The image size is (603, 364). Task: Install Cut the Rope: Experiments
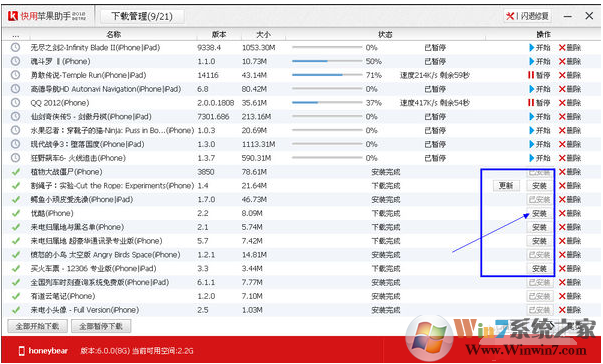point(539,186)
